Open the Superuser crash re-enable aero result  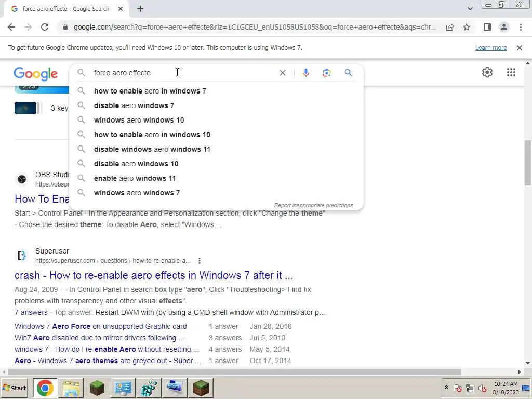click(x=154, y=275)
